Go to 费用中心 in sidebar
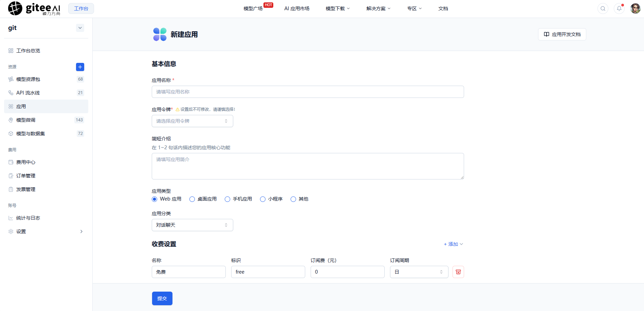The height and width of the screenshot is (311, 644). 46,162
